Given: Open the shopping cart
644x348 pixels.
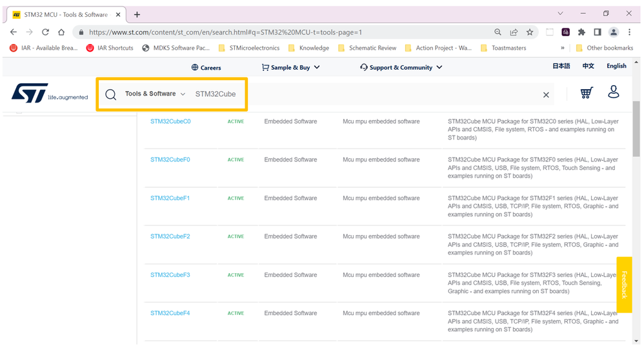Looking at the screenshot, I should (587, 93).
